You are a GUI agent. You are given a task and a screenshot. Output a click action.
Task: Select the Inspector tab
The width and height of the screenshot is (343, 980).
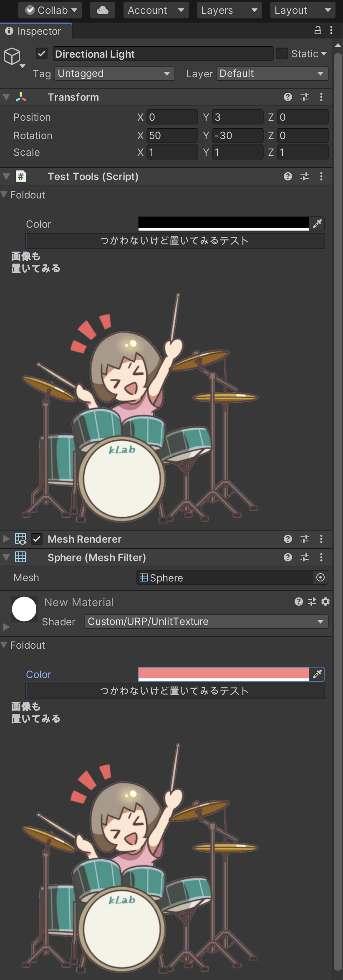pyautogui.click(x=36, y=31)
